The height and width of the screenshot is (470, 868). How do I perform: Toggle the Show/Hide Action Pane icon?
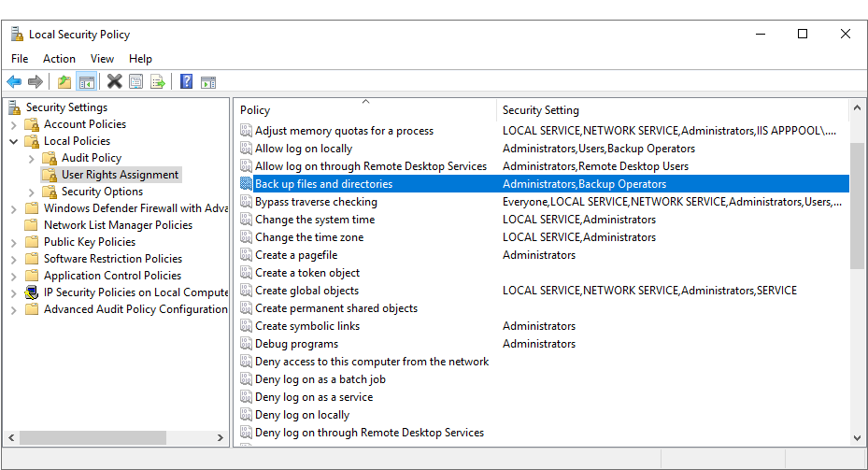coord(208,82)
